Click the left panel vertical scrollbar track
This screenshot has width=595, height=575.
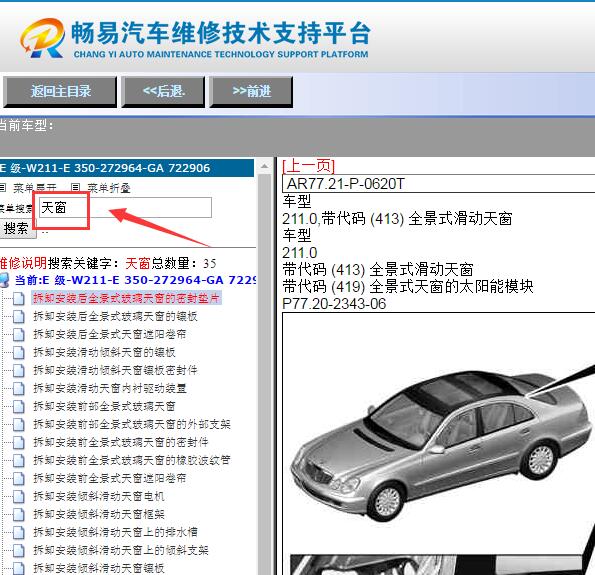point(264,374)
